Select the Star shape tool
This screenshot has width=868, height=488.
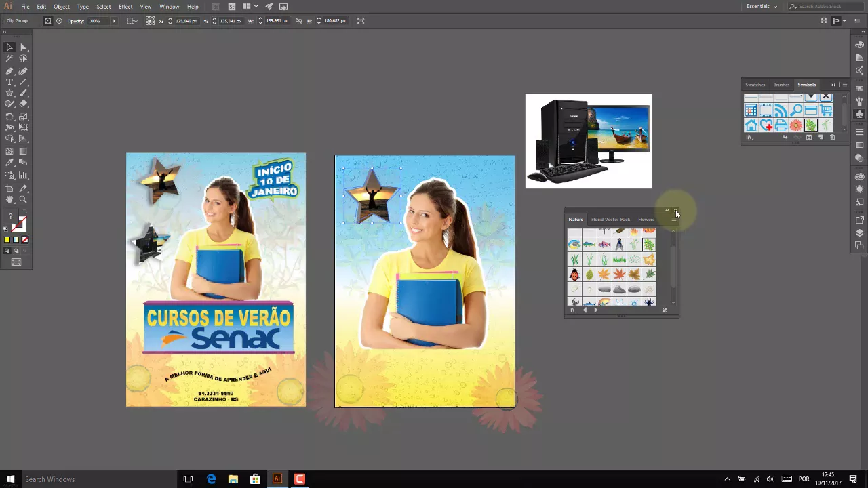9,93
